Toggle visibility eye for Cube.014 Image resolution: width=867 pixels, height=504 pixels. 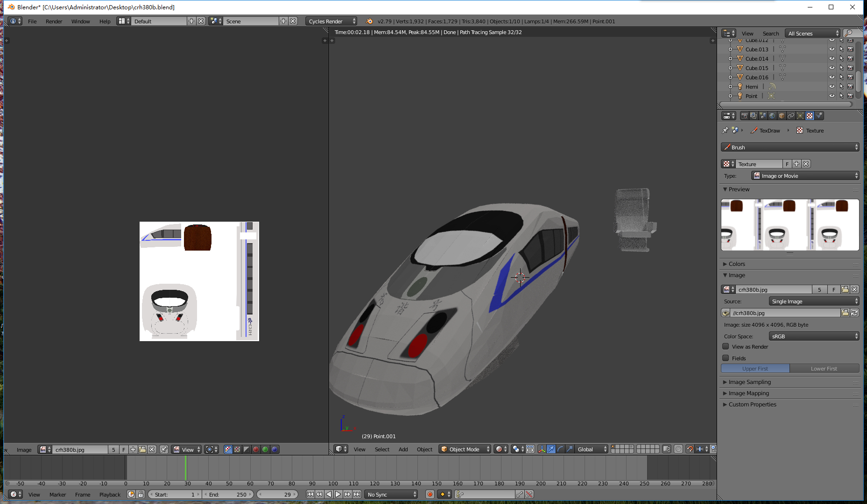[832, 58]
